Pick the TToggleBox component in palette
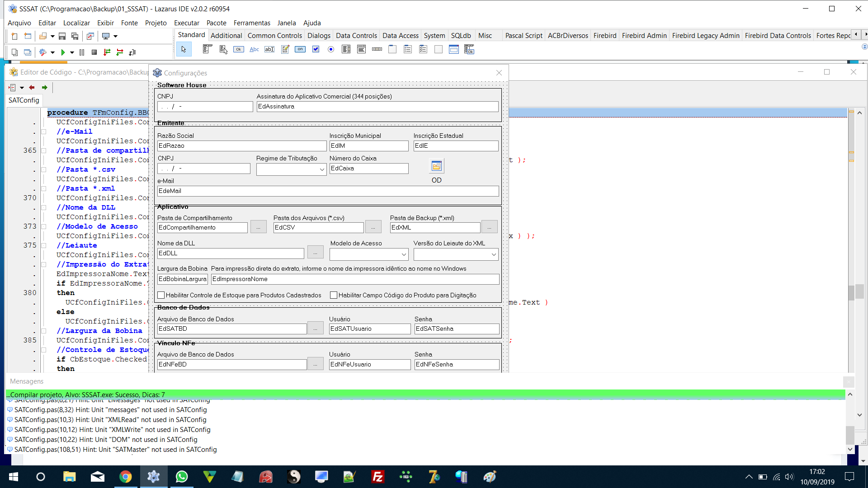The image size is (868, 488). point(300,49)
